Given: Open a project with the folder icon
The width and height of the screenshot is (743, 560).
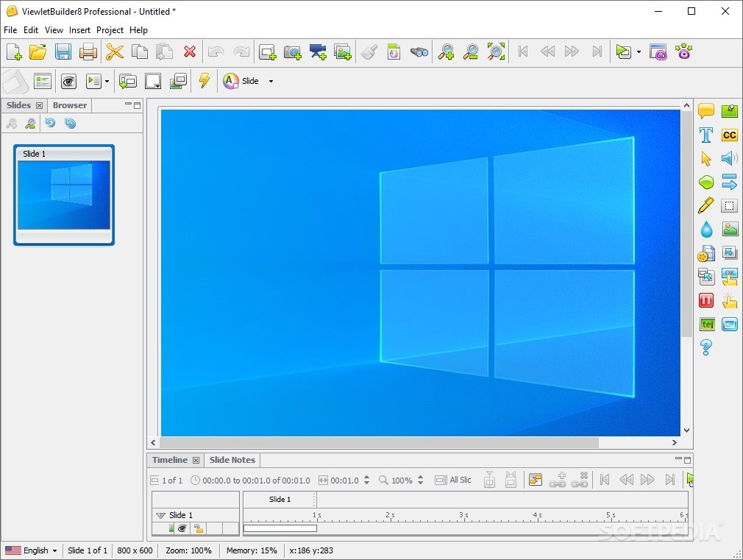Looking at the screenshot, I should [38, 52].
